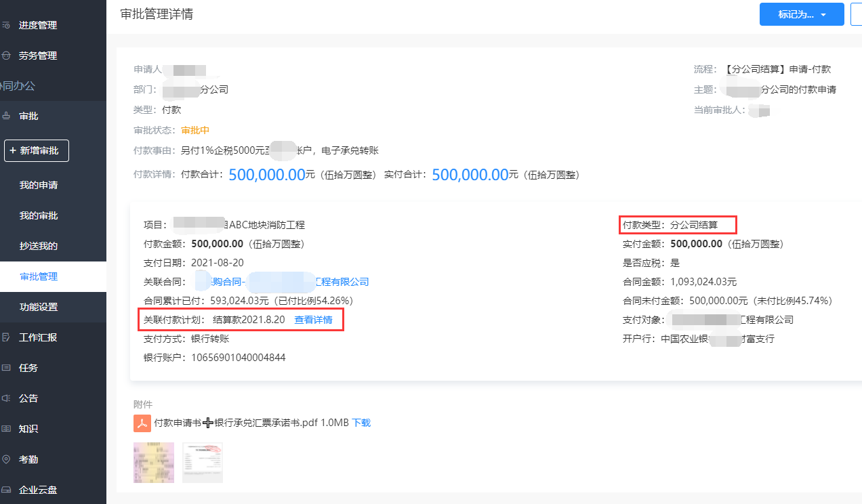Click the 公告 megaphone icon
The image size is (862, 504).
point(6,398)
